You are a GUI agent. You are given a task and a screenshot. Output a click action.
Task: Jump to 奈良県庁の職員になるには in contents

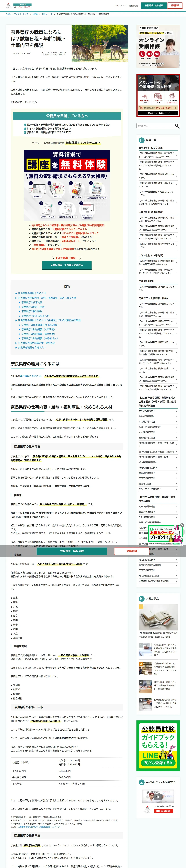(x=32, y=293)
